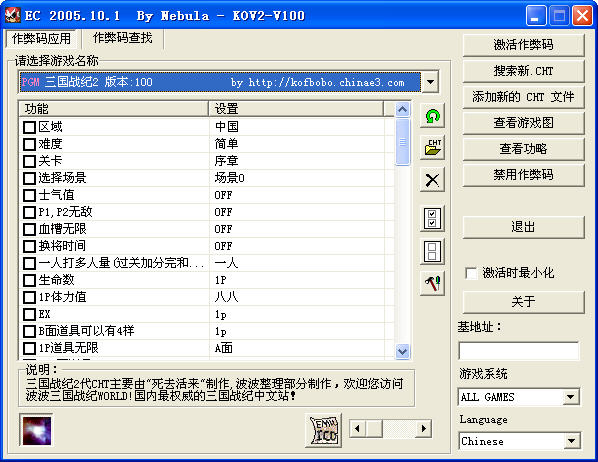This screenshot has width=598, height=462.
Task: Click the 基地址 input field
Action: pyautogui.click(x=518, y=351)
